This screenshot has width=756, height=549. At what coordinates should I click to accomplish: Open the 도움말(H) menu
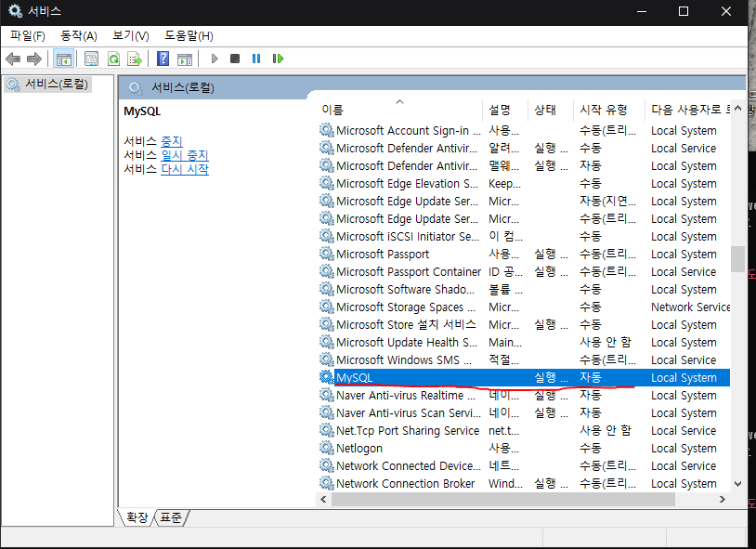tap(189, 35)
